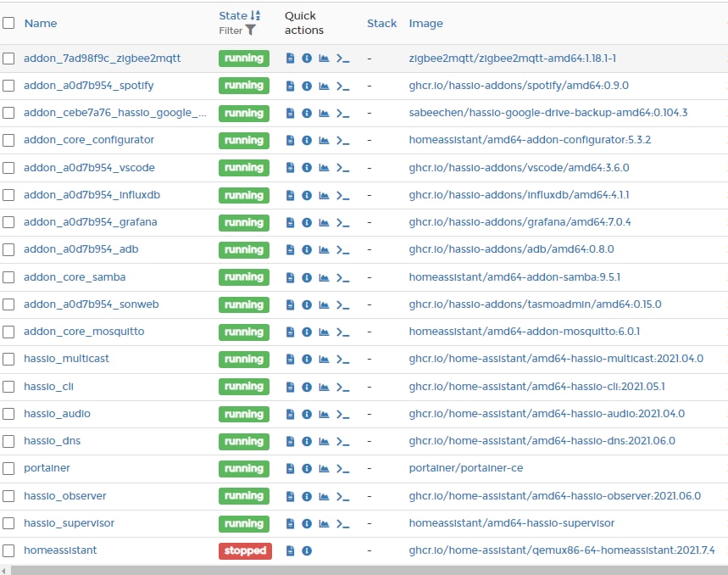Tick checkbox for hassio_cli row
728x575 pixels.
(x=8, y=387)
